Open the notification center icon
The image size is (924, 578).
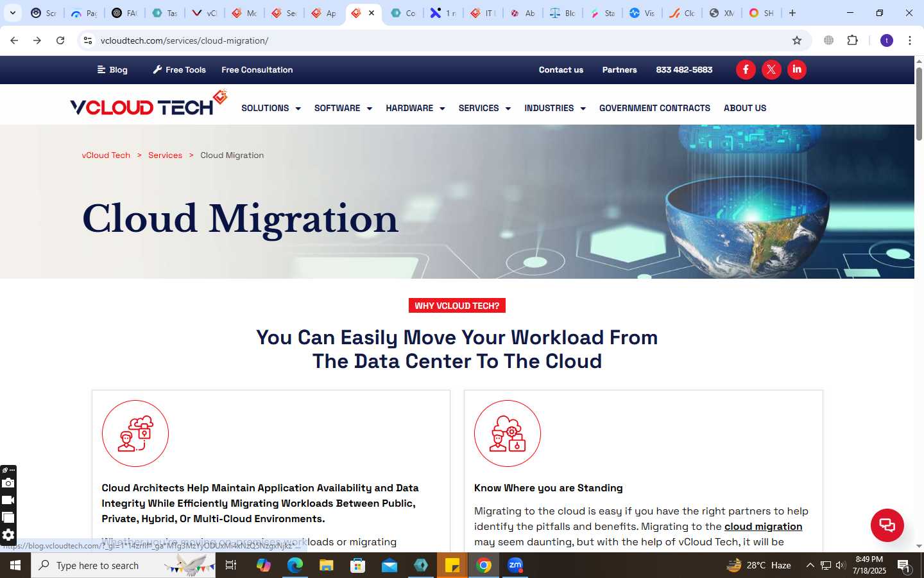tap(904, 565)
